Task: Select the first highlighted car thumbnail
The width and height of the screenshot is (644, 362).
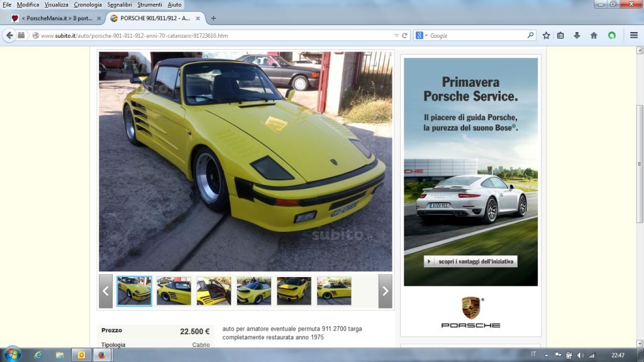Action: (135, 291)
